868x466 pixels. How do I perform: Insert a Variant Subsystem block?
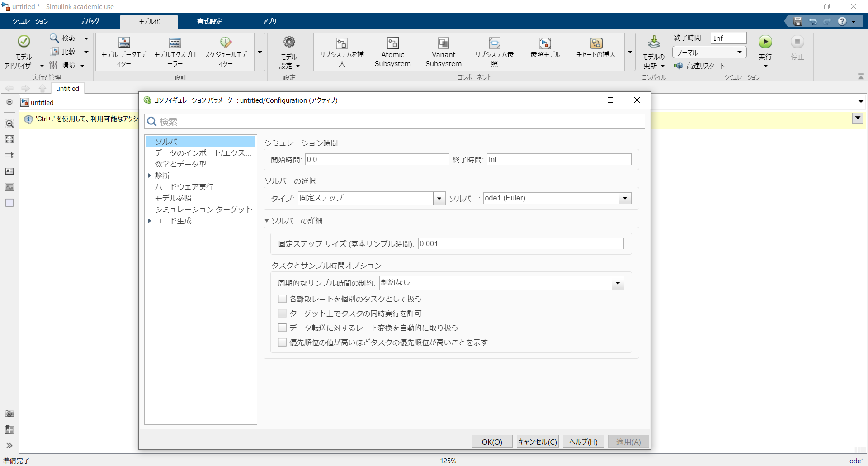pyautogui.click(x=443, y=51)
